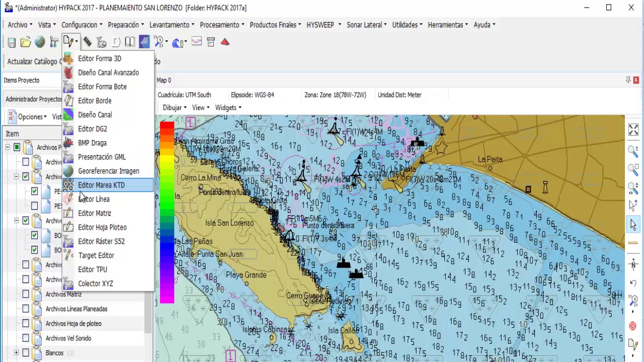This screenshot has width=644, height=362.
Task: Open project folder icon in toolbar
Action: click(x=26, y=42)
